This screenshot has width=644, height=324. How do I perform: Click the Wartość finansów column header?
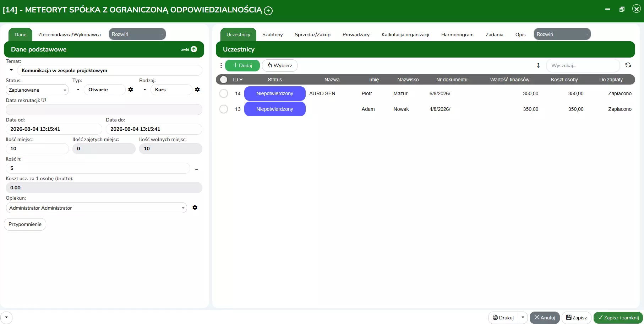click(x=509, y=80)
